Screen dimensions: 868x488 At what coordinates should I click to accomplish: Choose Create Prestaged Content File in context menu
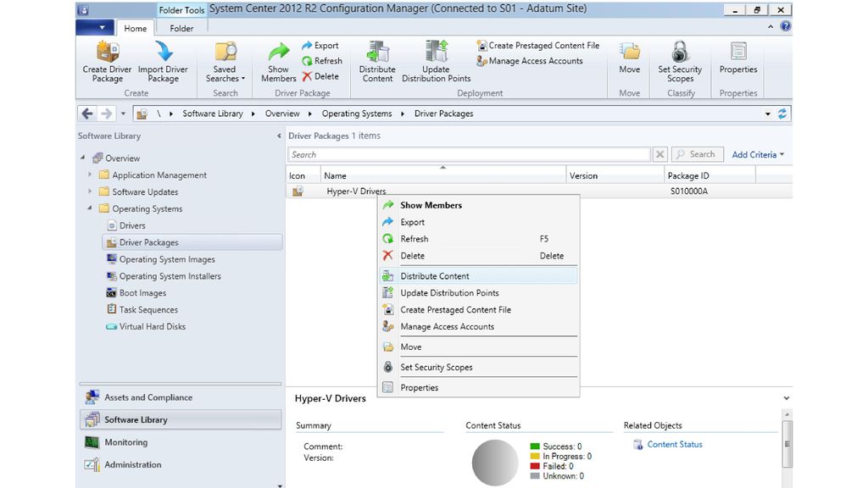click(478, 310)
